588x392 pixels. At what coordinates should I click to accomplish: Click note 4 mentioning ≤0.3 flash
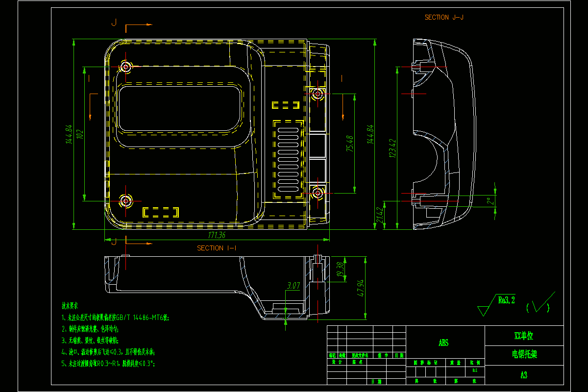(x=108, y=352)
